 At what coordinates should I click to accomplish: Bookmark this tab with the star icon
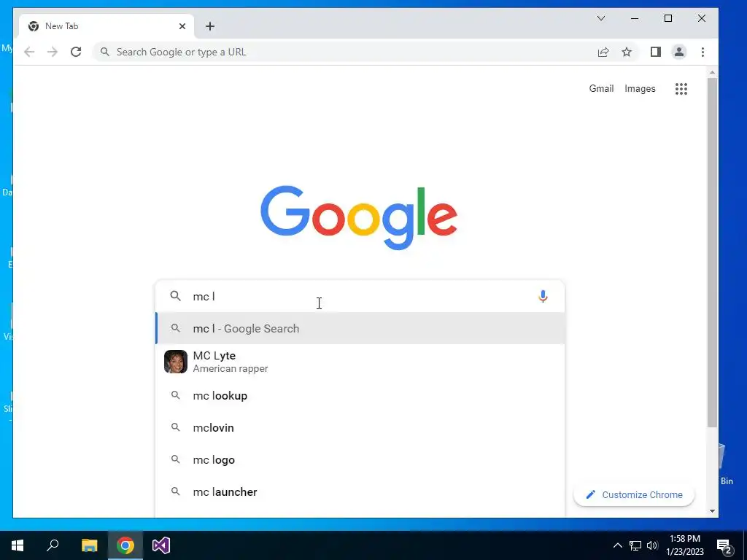(627, 52)
